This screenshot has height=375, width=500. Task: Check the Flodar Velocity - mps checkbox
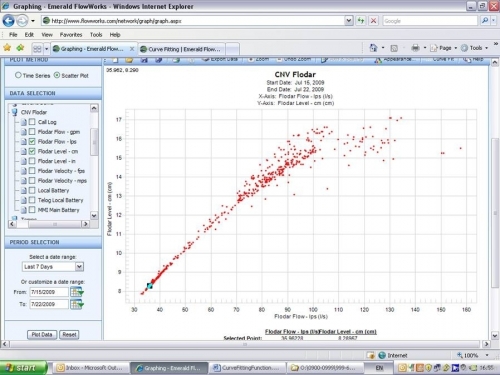pyautogui.click(x=32, y=181)
